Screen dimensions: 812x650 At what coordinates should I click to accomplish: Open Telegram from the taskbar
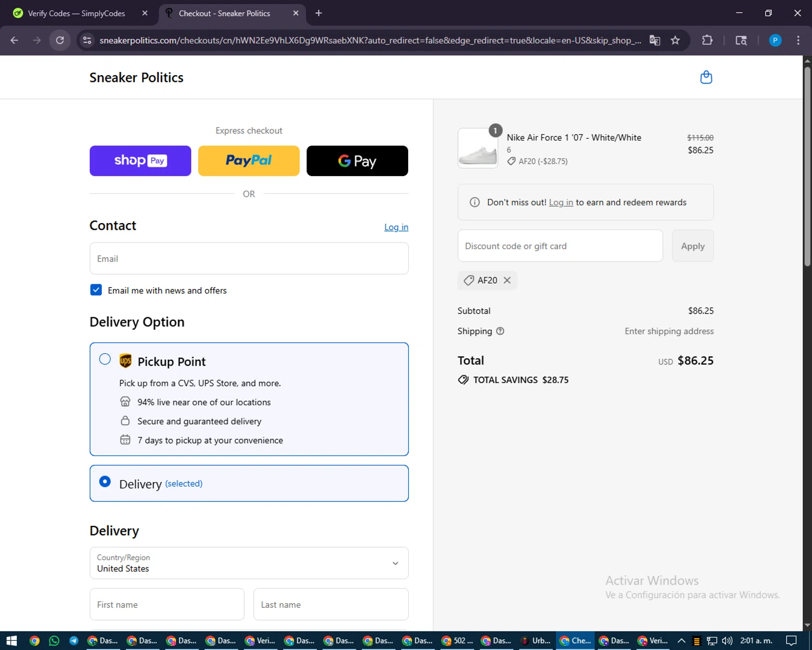pyautogui.click(x=74, y=641)
